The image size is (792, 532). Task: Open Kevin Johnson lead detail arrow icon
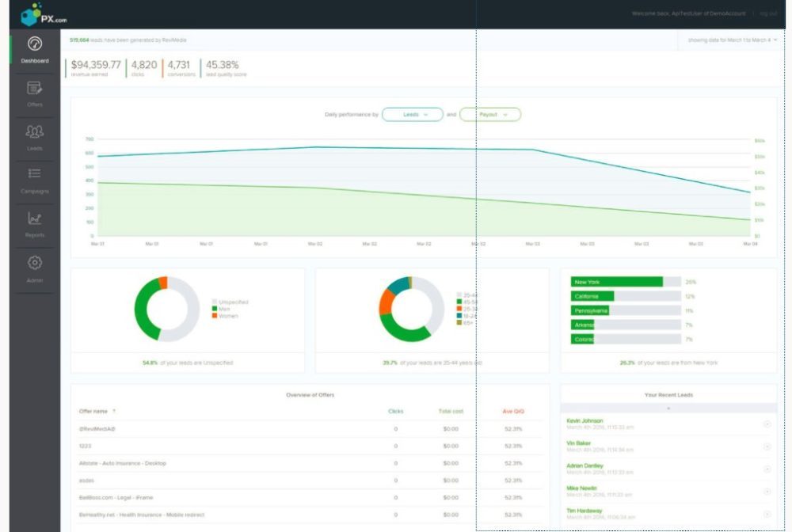pyautogui.click(x=767, y=424)
